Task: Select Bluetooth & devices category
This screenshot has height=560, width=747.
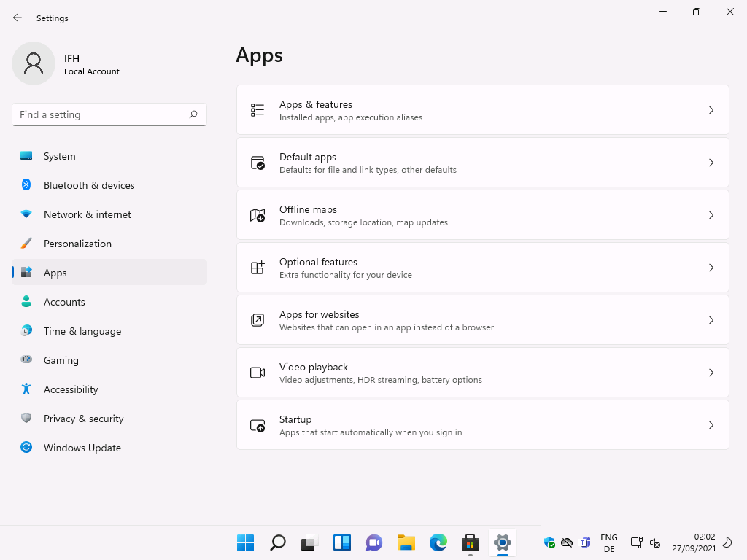Action: (x=109, y=185)
